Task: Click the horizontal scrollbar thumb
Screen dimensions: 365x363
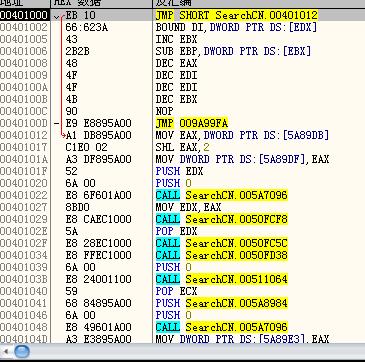Action: click(x=22, y=351)
